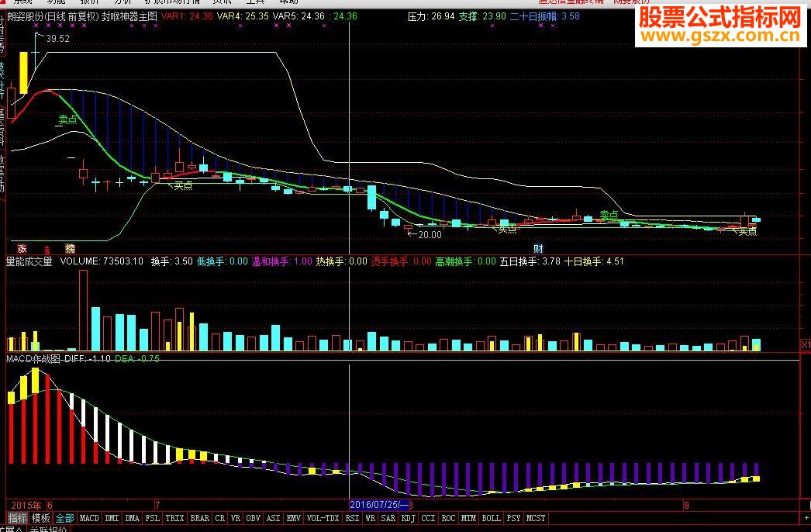This screenshot has width=811, height=532.
Task: Click the month 7 marker on time axis
Action: (x=157, y=505)
